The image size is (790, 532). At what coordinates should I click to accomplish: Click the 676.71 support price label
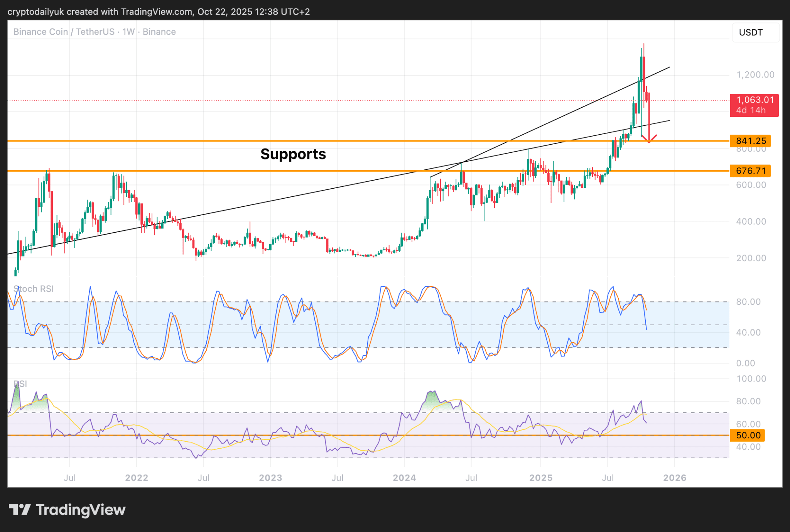[x=750, y=171]
